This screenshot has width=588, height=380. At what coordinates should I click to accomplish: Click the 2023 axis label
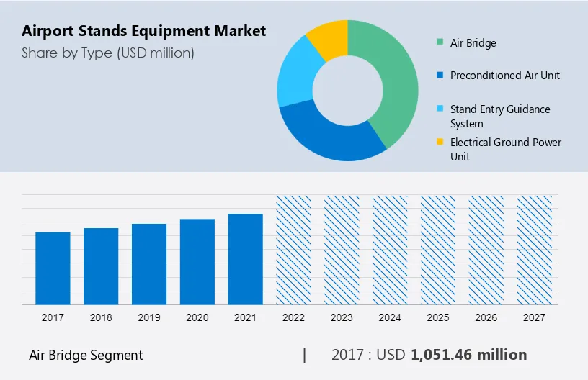342,317
